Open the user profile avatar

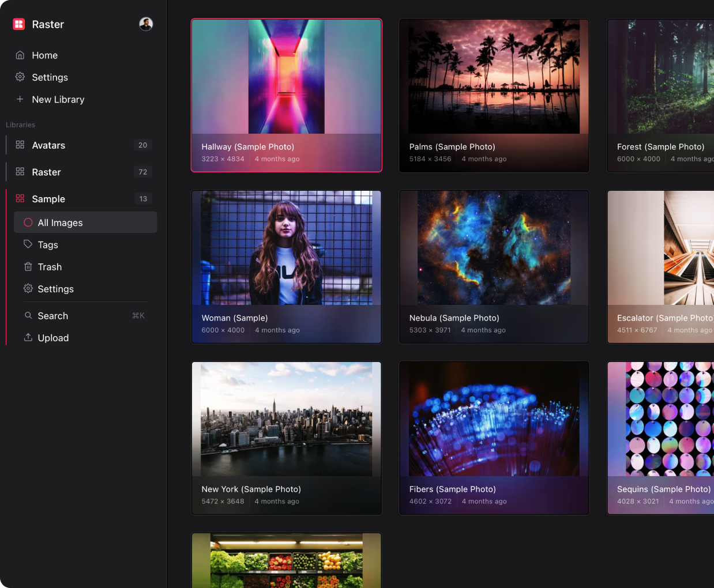[x=146, y=24]
